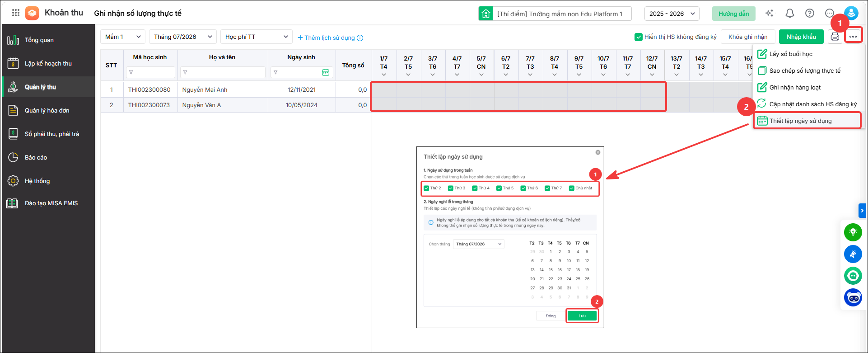Image resolution: width=868 pixels, height=353 pixels.
Task: Open the three-dot more options button
Action: [853, 37]
